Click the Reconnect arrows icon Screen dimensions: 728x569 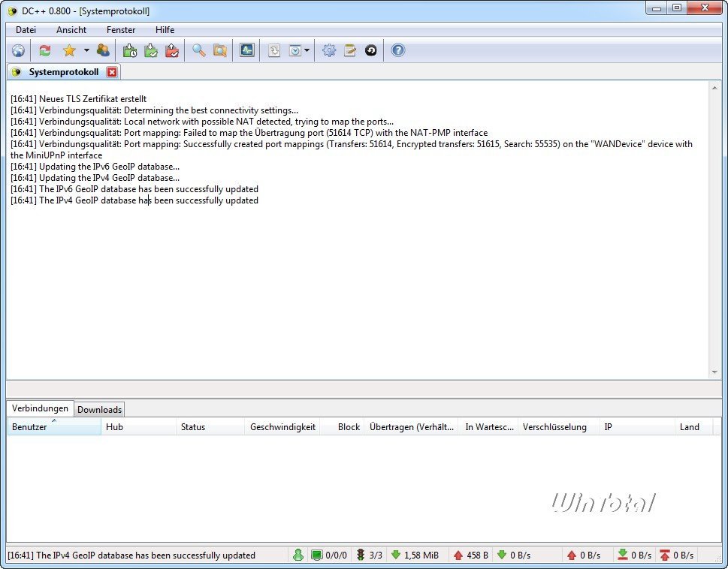pos(45,50)
